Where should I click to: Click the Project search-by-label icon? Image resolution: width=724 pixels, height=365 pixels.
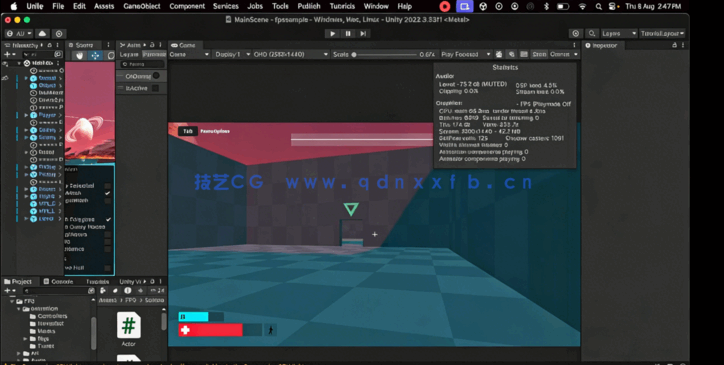(115, 291)
